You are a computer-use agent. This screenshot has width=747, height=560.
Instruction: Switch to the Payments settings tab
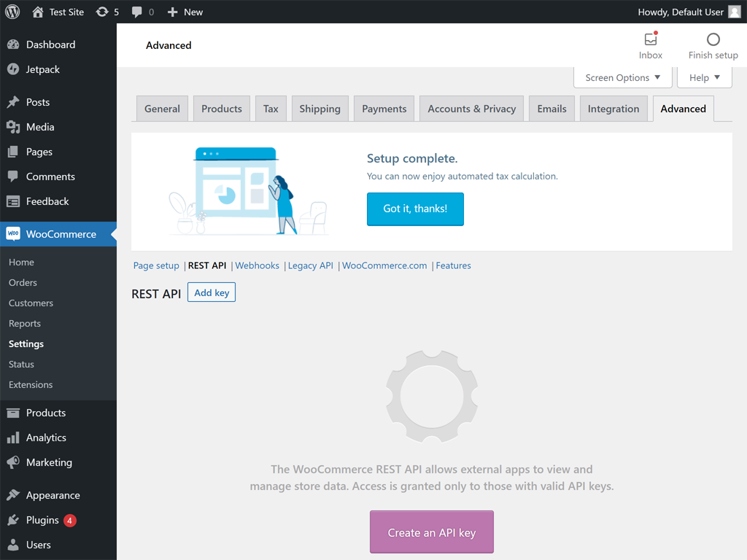pyautogui.click(x=384, y=109)
